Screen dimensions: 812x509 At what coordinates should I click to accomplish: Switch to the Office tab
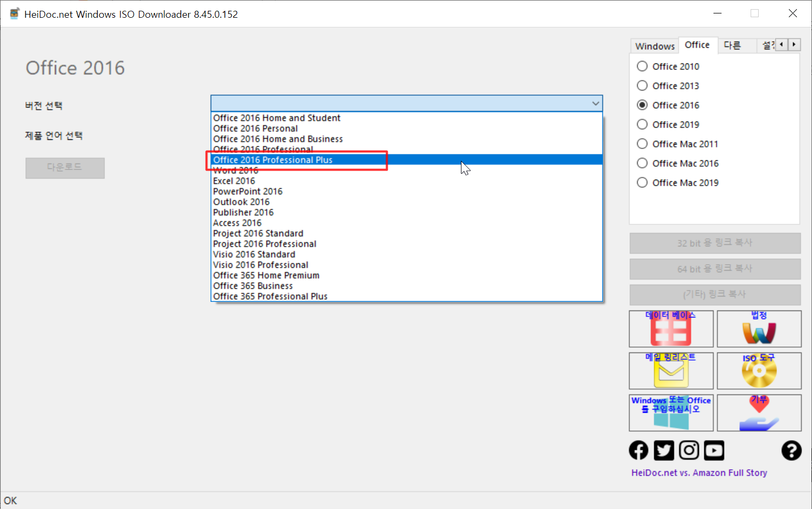point(697,45)
